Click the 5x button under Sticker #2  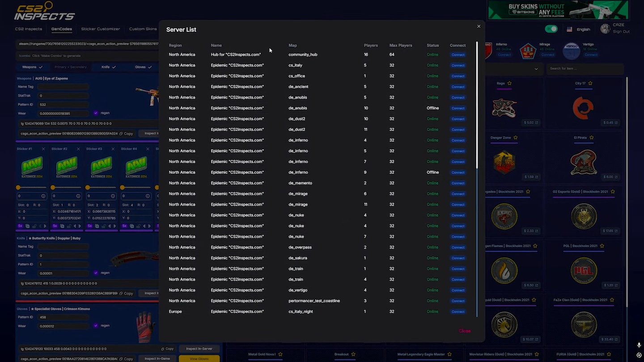tap(55, 226)
